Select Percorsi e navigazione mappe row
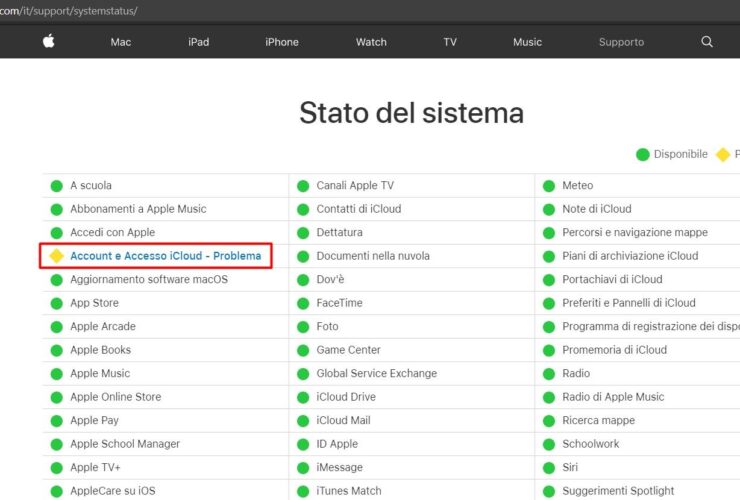The width and height of the screenshot is (740, 500). (638, 232)
